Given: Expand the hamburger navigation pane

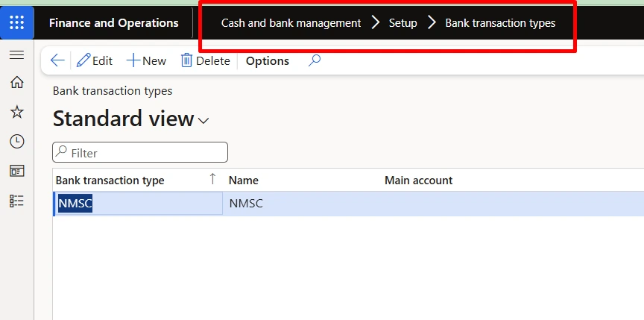Looking at the screenshot, I should [x=16, y=54].
